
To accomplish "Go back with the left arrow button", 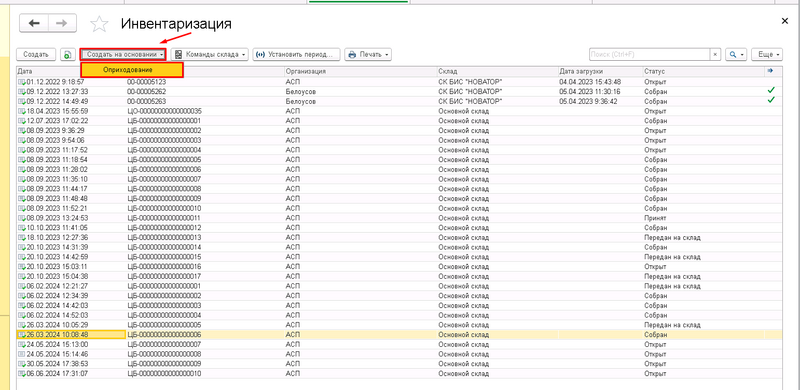I will 34,23.
